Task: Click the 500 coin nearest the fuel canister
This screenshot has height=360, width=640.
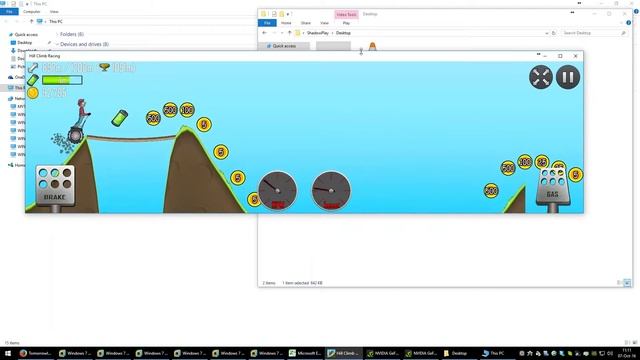Action: point(153,118)
